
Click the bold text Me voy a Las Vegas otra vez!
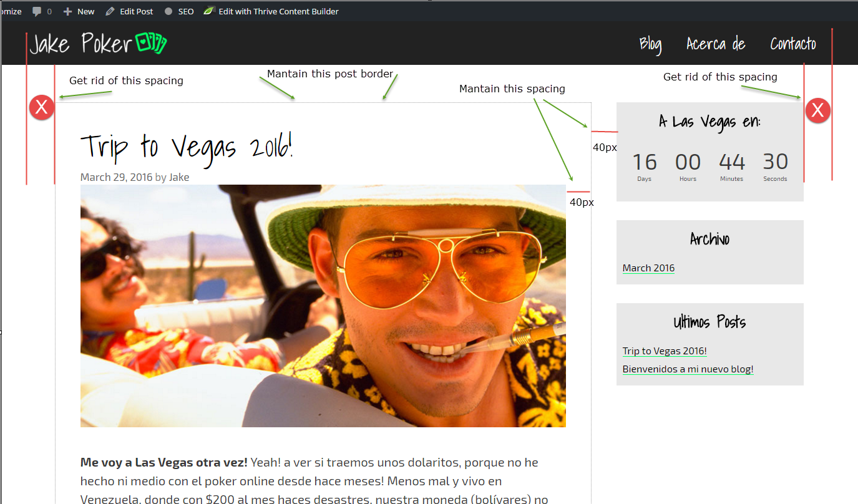pos(164,463)
